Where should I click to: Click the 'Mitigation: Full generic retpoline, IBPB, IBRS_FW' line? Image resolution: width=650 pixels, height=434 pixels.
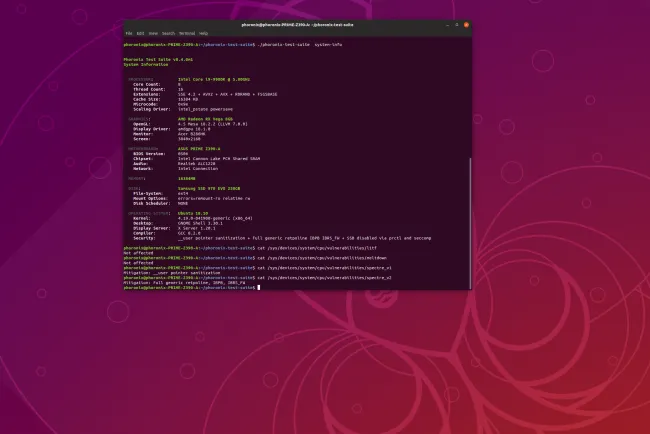click(184, 283)
